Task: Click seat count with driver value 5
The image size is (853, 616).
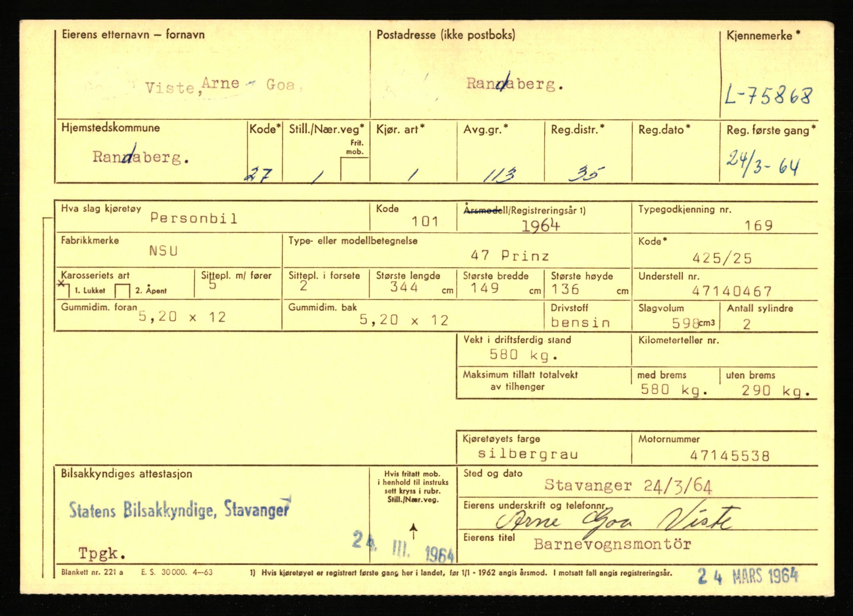Action: click(212, 285)
